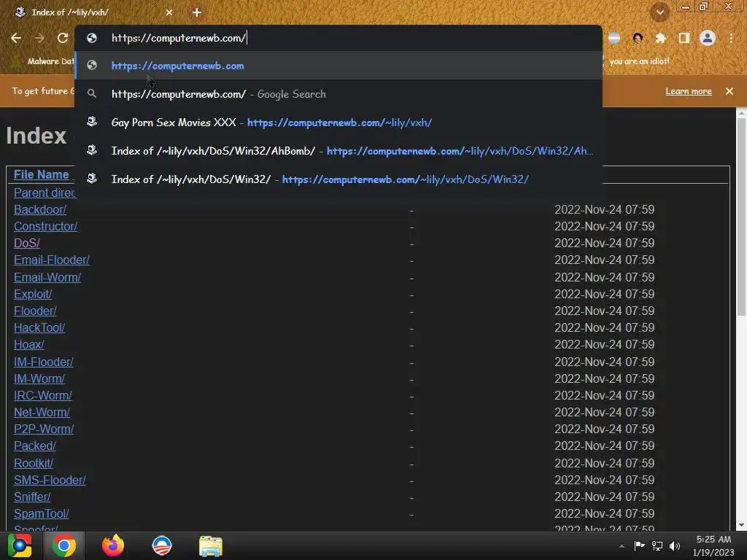
Task: Open the Chrome three-dot menu
Action: 731,38
